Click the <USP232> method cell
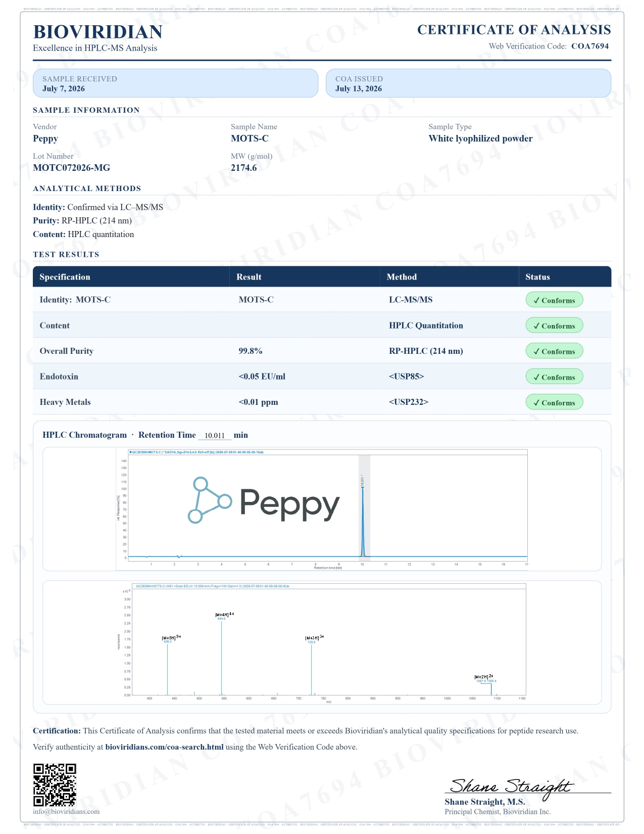 pos(409,402)
